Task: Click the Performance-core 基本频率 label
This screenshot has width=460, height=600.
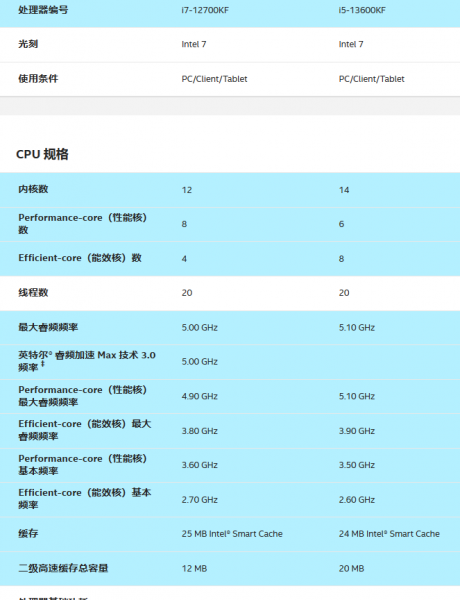Action: point(83,465)
